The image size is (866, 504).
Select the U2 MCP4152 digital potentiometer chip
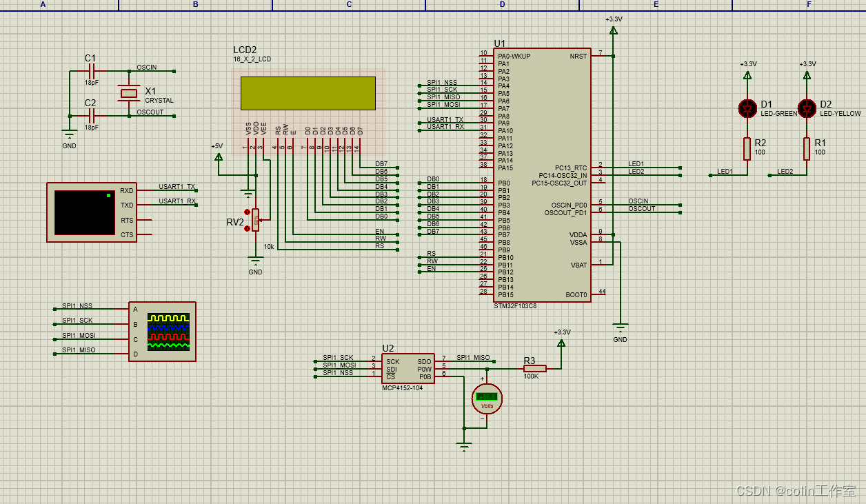[408, 369]
